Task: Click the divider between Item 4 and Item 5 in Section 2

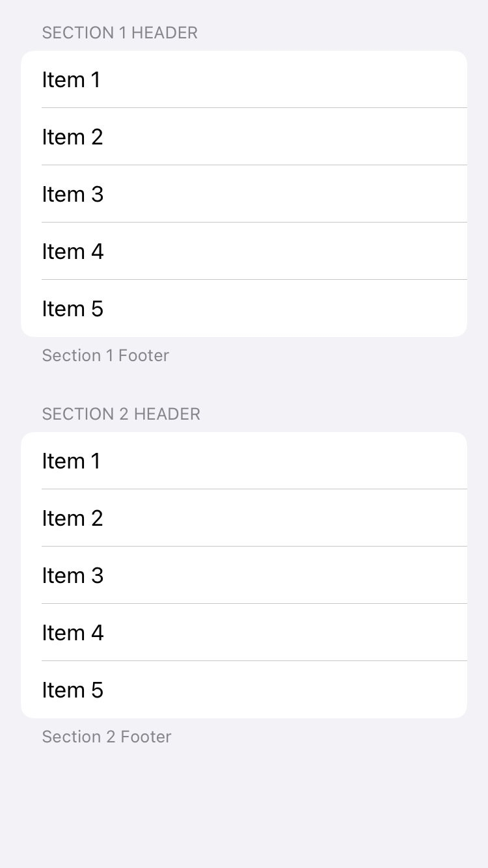Action: click(x=254, y=660)
